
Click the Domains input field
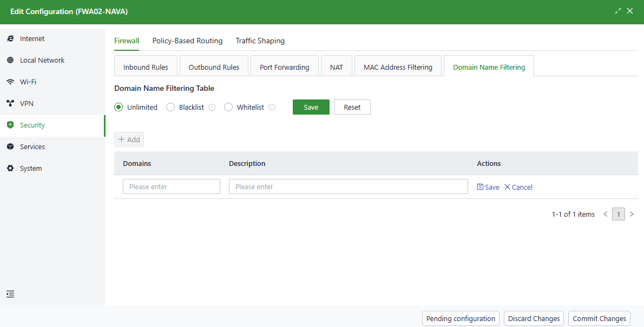click(x=172, y=187)
